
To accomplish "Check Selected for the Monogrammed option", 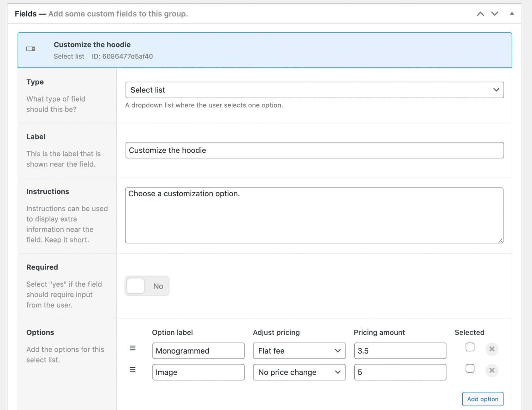I will (x=470, y=347).
